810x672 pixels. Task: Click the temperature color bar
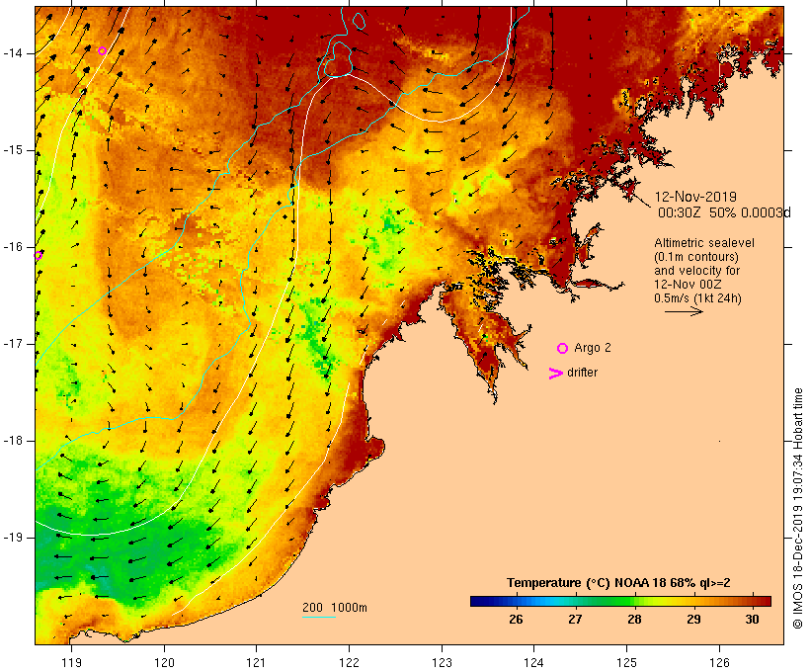pos(620,601)
